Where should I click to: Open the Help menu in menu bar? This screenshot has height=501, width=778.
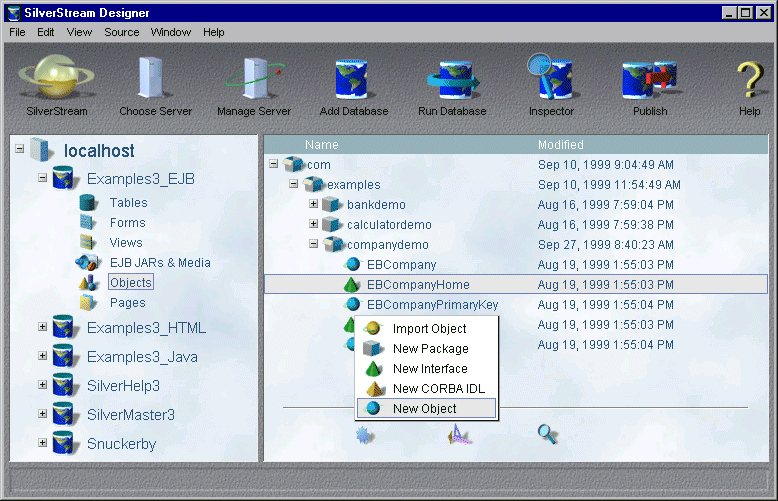(x=214, y=32)
